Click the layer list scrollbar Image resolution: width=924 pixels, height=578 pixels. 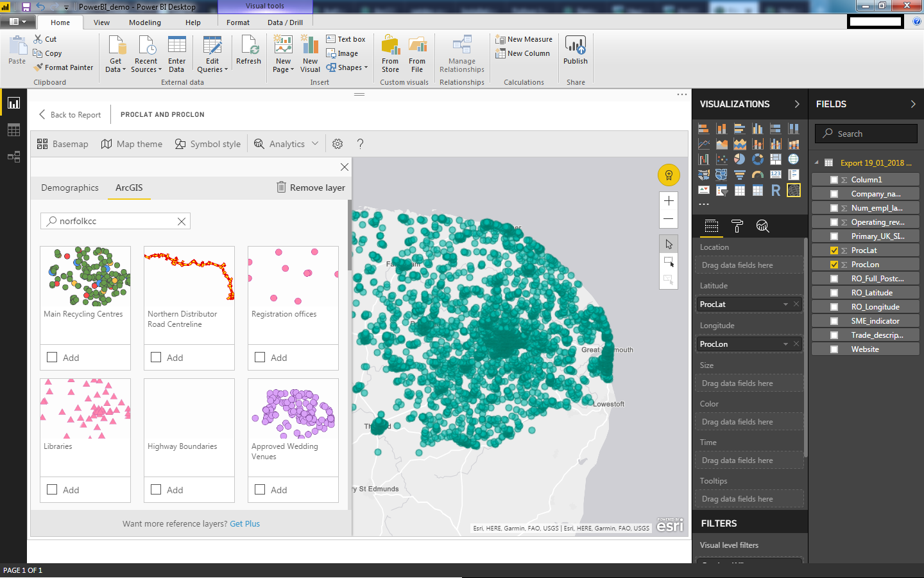(x=350, y=235)
